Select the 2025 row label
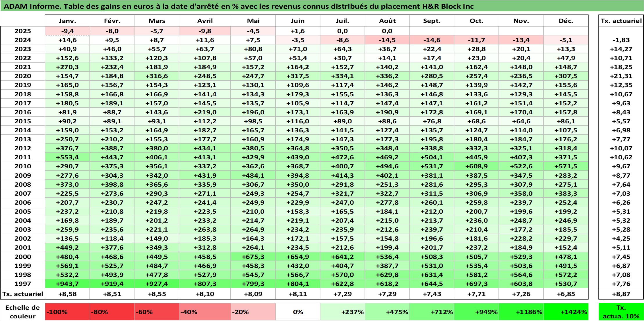644x321 pixels. point(23,31)
